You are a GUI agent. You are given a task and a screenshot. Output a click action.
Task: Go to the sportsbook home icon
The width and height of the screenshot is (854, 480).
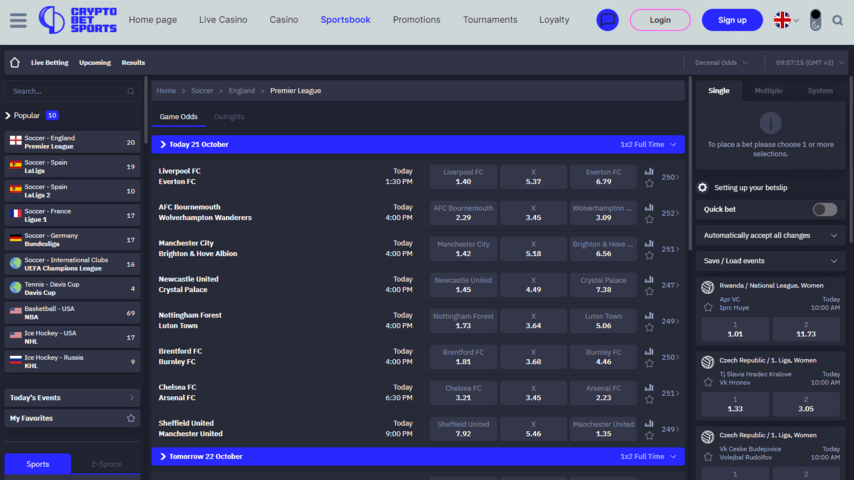15,63
